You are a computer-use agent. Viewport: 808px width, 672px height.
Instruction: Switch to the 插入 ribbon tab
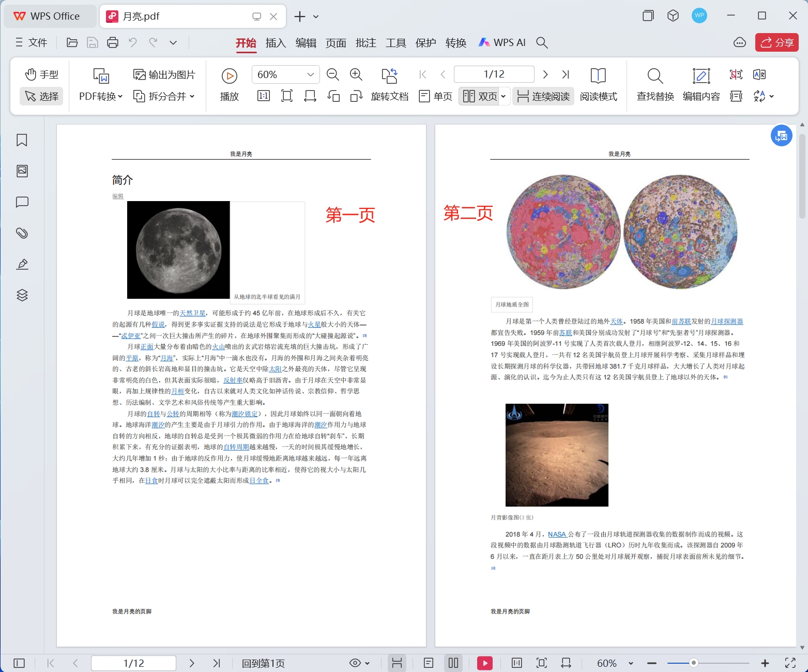click(276, 43)
